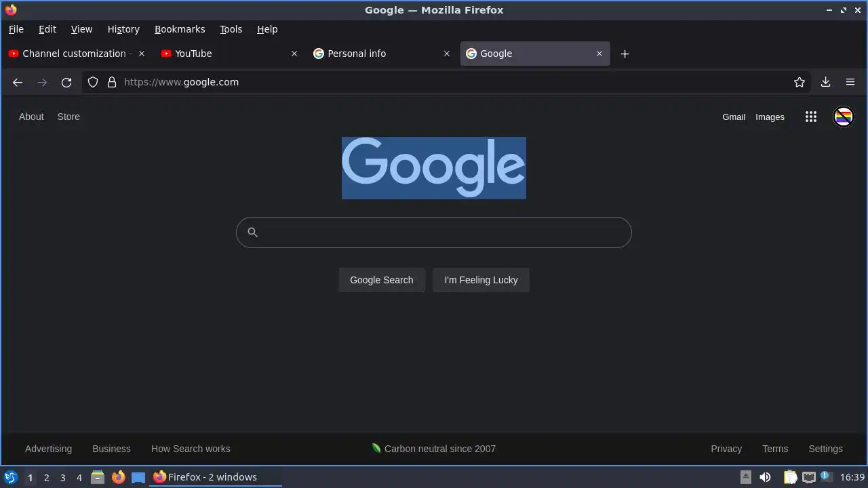
Task: Bookmark this page with the star icon
Action: (800, 82)
